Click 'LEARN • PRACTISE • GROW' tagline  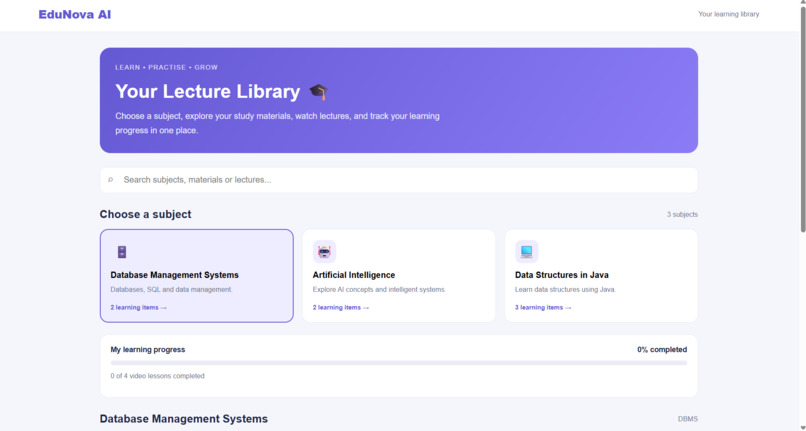click(167, 67)
